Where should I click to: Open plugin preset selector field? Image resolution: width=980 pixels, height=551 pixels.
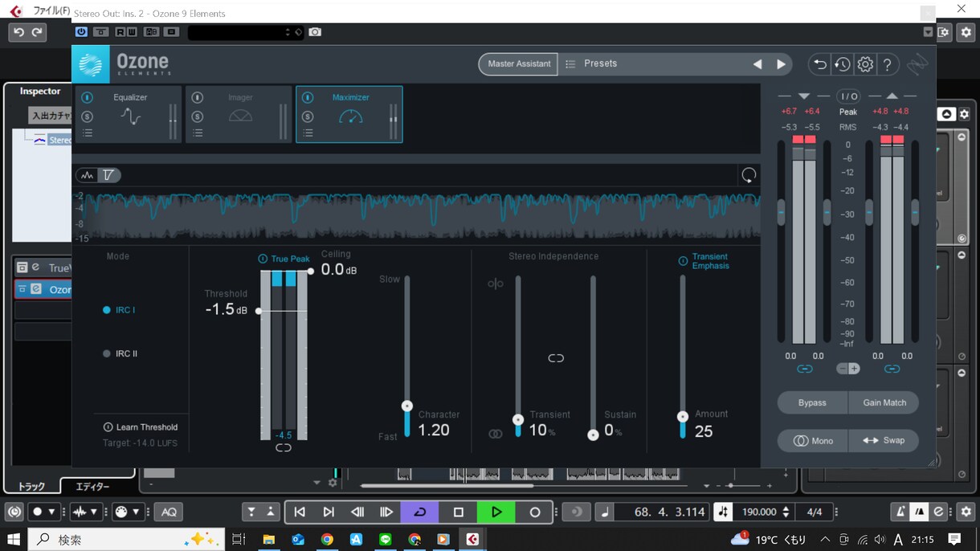pos(246,32)
